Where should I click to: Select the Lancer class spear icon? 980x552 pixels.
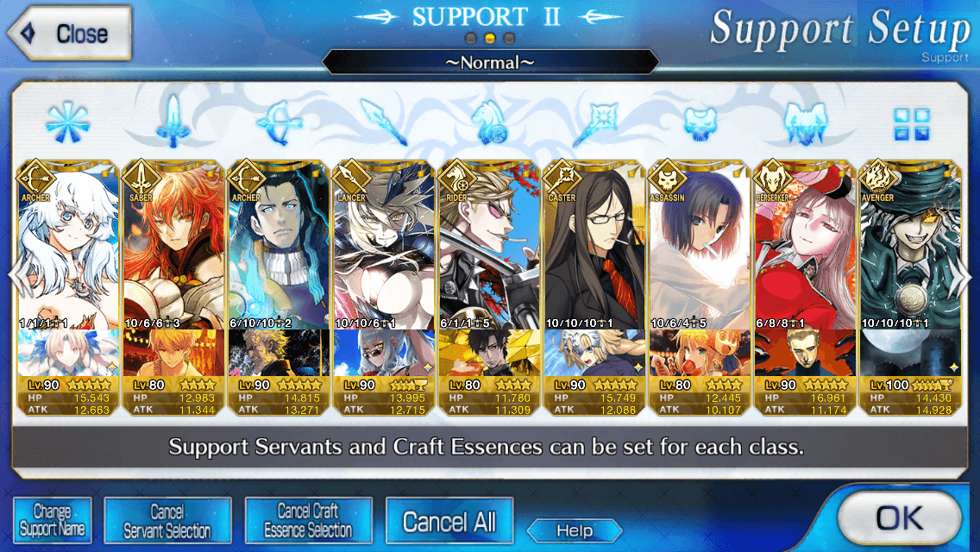(384, 122)
